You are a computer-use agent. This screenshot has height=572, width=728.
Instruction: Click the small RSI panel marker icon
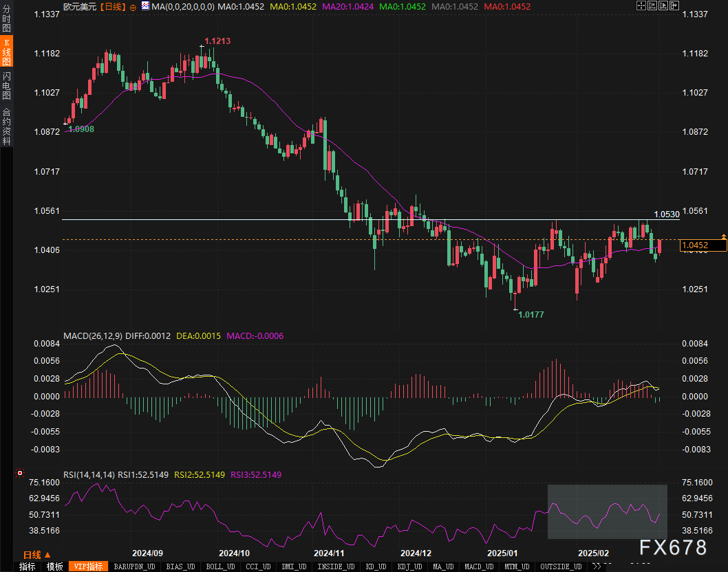pyautogui.click(x=20, y=474)
